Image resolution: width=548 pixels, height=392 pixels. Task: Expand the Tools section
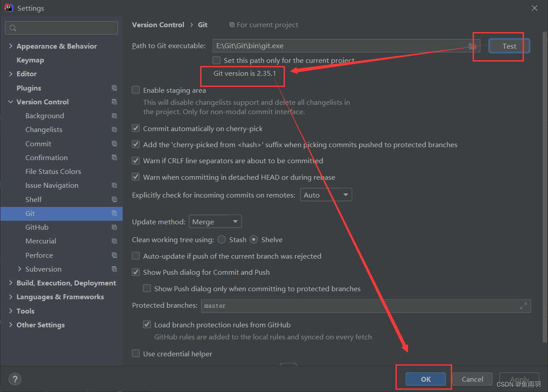coord(11,311)
